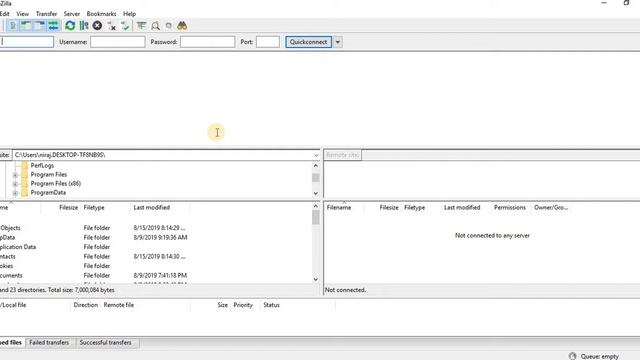Open directory listing filters dialog
Viewport: 640px width, 360px height.
(141, 26)
